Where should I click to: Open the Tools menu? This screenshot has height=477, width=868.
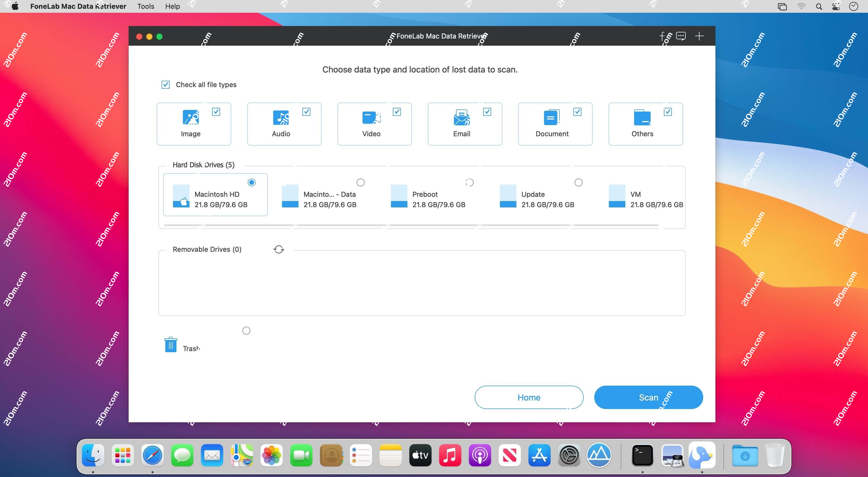145,6
